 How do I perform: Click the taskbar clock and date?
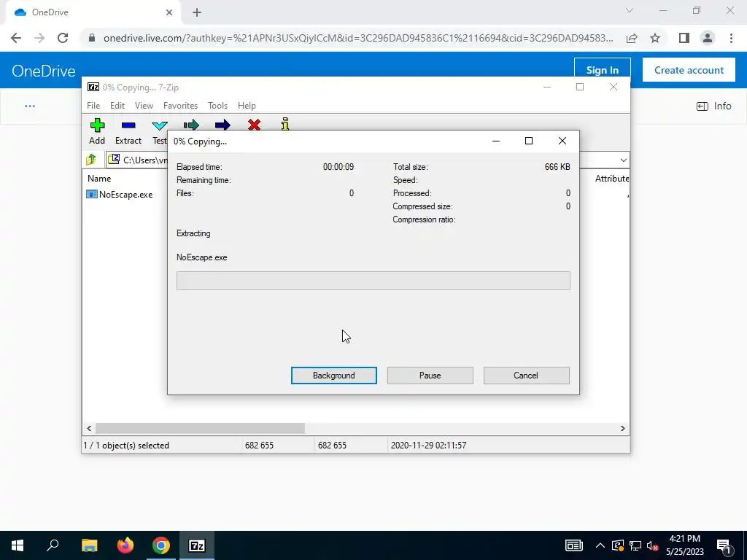coord(684,545)
